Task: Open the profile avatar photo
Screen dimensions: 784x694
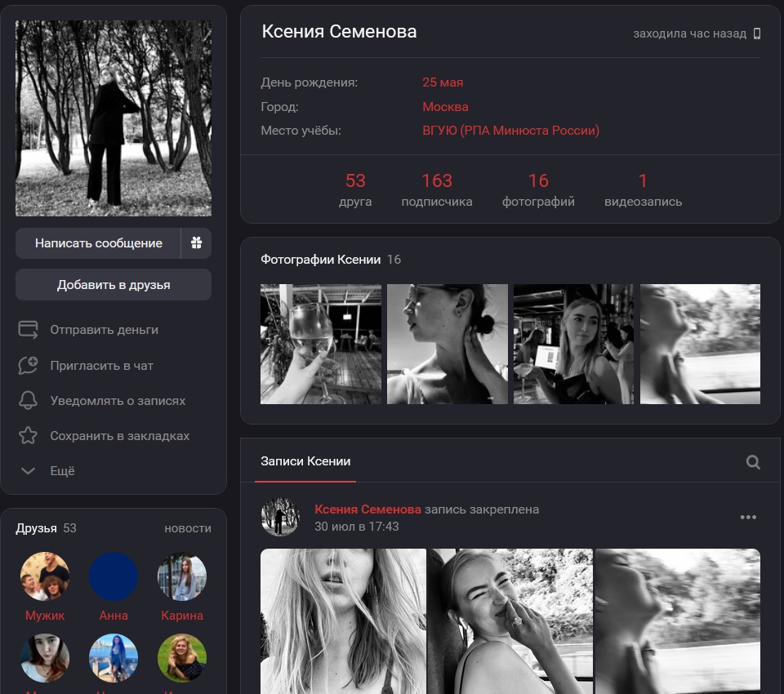Action: [x=114, y=118]
